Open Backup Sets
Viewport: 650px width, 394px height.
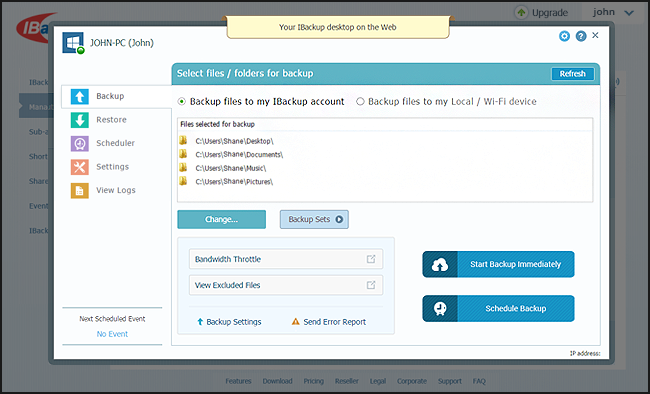coord(314,219)
